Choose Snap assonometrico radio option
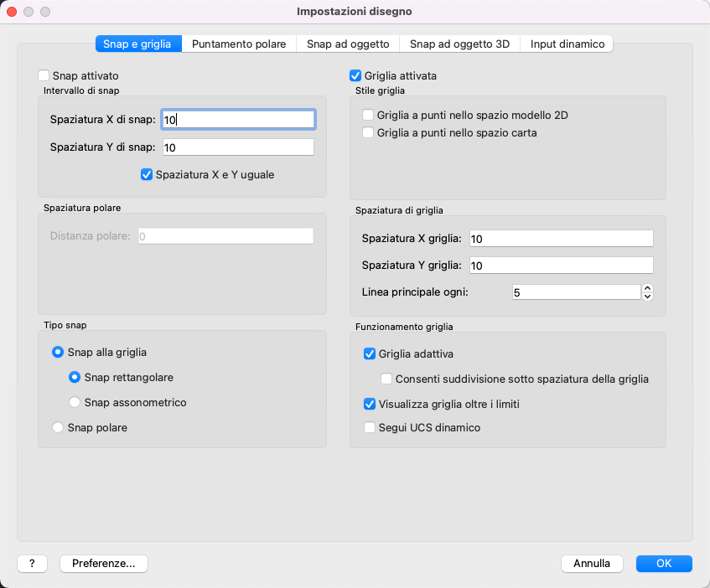 (x=75, y=402)
